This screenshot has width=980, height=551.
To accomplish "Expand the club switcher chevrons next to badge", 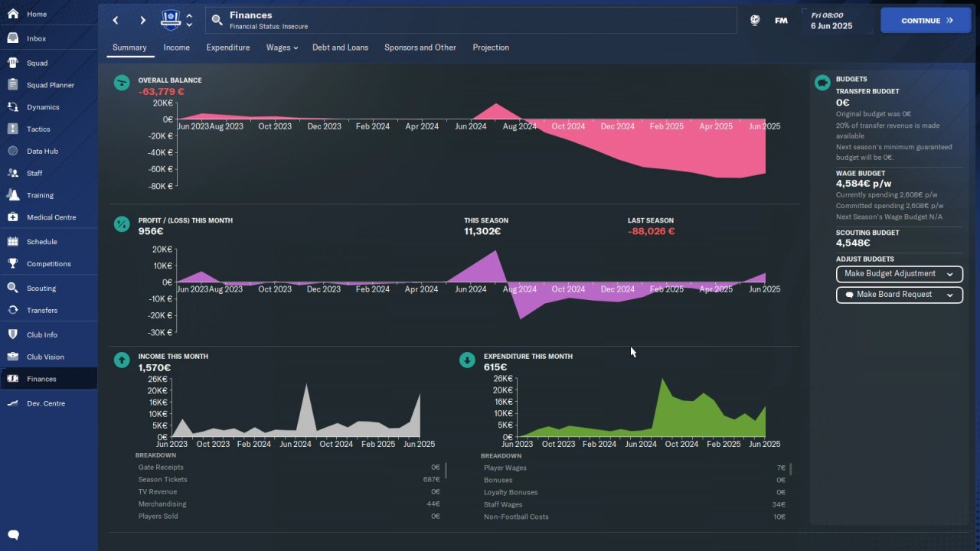I will [189, 20].
